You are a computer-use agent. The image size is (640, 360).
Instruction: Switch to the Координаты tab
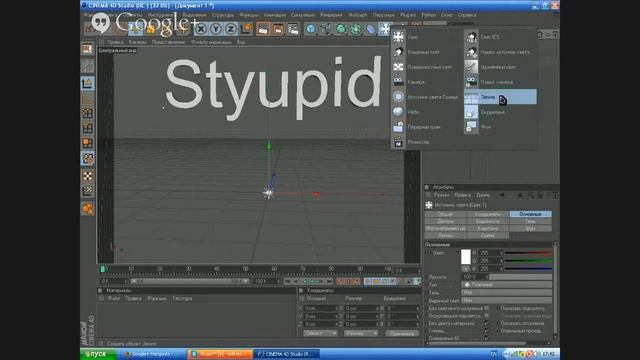click(488, 214)
